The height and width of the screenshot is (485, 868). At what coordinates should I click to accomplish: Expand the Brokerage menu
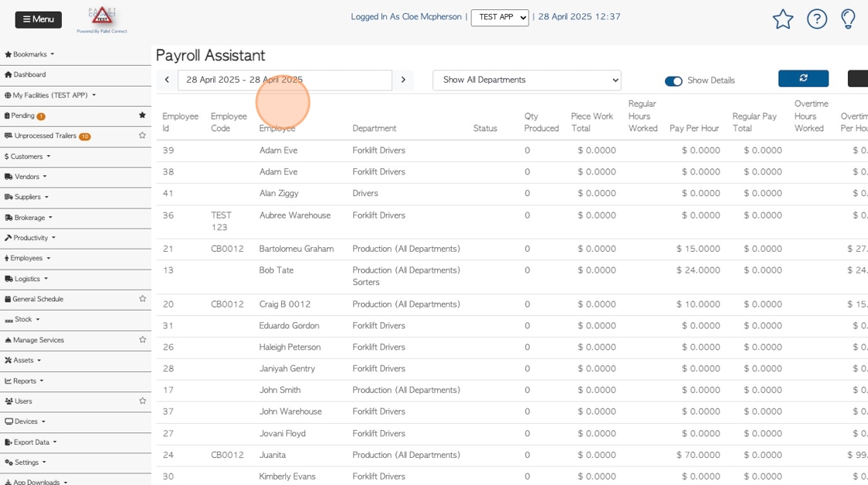pos(28,218)
